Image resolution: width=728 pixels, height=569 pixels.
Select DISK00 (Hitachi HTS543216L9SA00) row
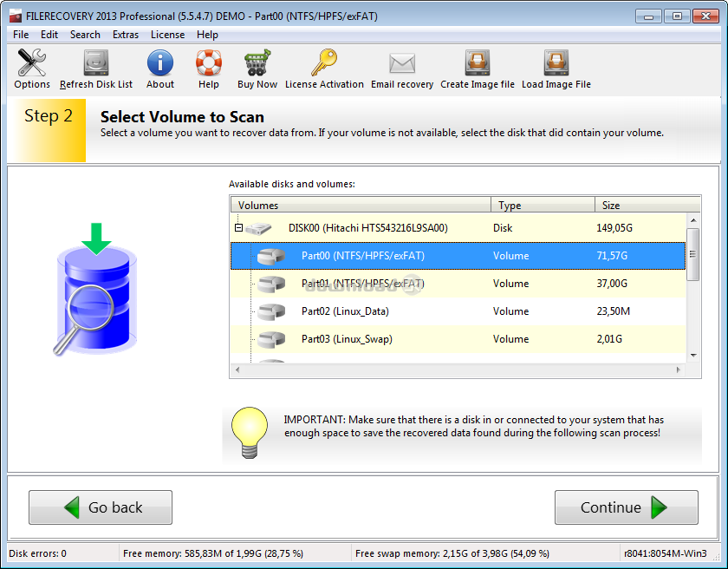(x=458, y=228)
